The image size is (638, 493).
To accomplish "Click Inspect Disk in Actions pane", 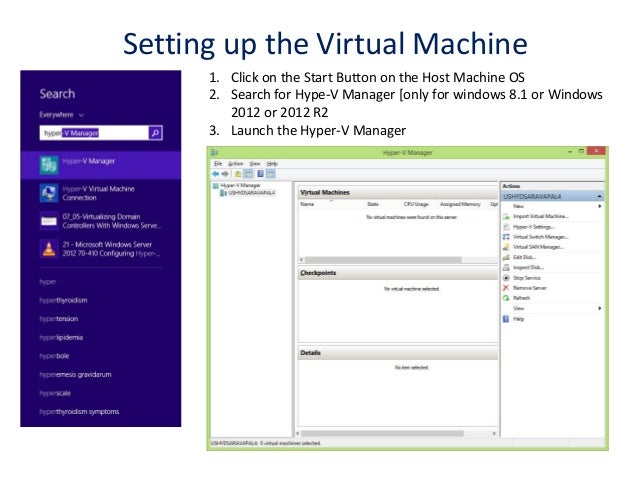I will pos(528,267).
